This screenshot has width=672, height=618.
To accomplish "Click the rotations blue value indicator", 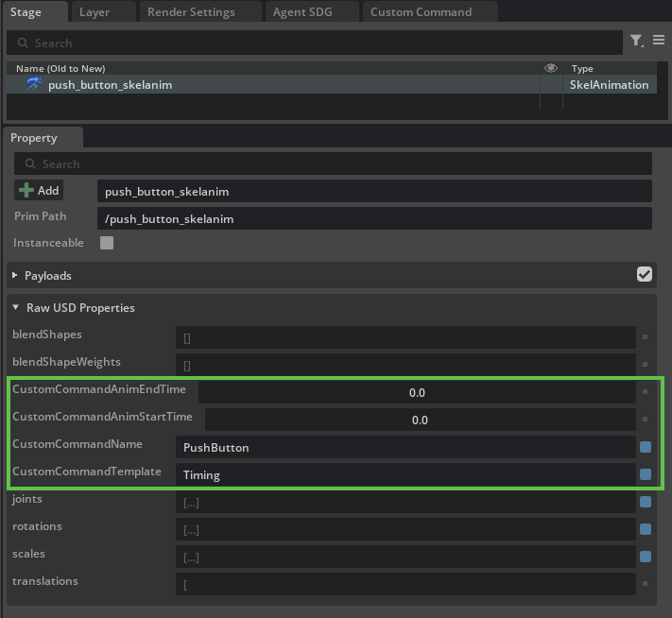I will 646,529.
